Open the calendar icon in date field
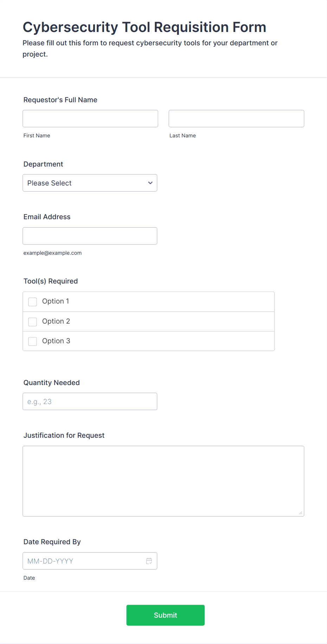The image size is (327, 644). [x=149, y=561]
